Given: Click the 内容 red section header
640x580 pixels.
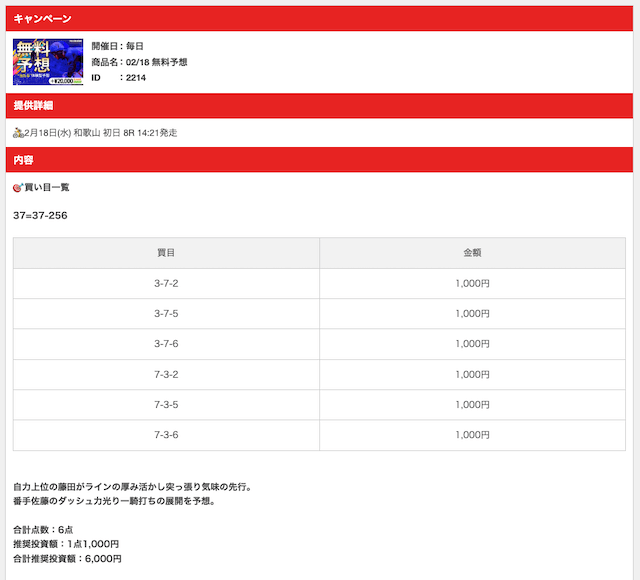Looking at the screenshot, I should (x=320, y=160).
